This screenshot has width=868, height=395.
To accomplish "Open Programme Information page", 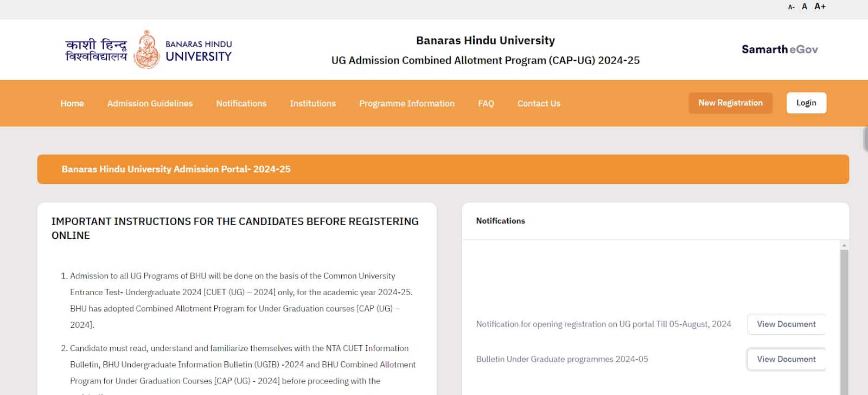I will tap(407, 103).
